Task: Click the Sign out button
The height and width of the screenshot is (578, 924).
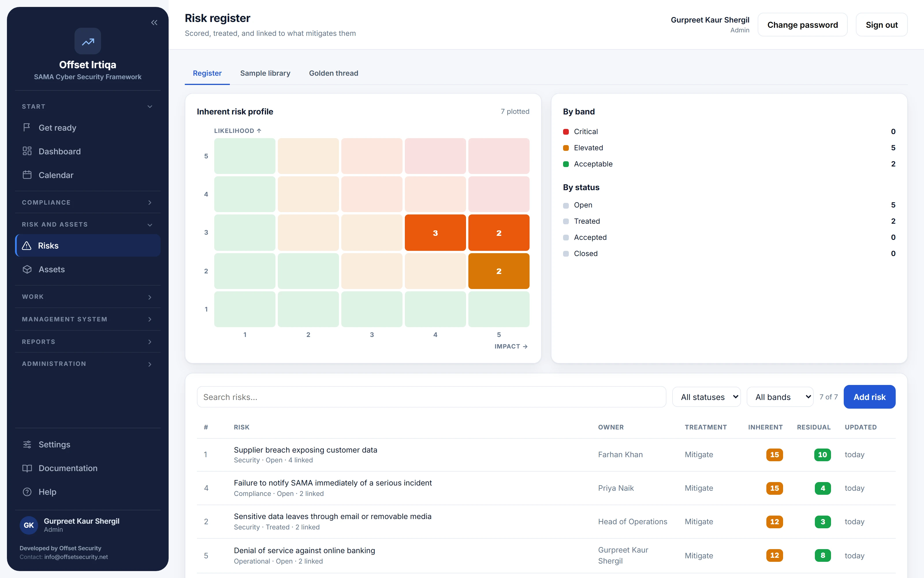Action: pyautogui.click(x=882, y=25)
